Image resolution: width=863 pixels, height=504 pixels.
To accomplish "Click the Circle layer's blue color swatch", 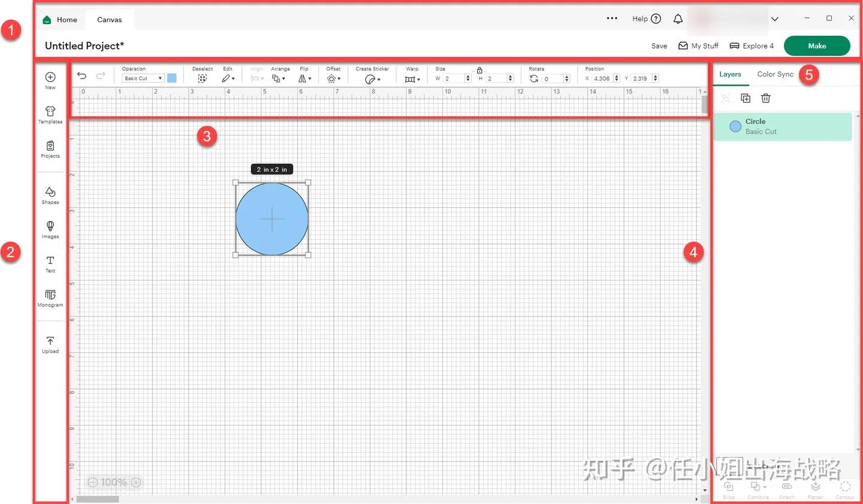I will click(x=735, y=126).
